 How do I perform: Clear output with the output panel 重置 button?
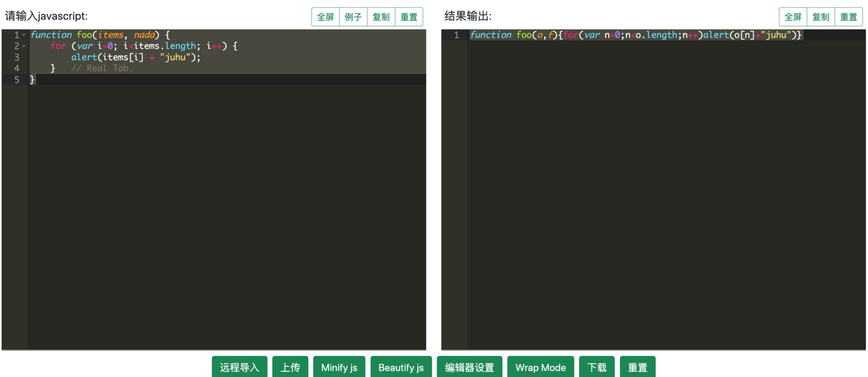(x=849, y=17)
